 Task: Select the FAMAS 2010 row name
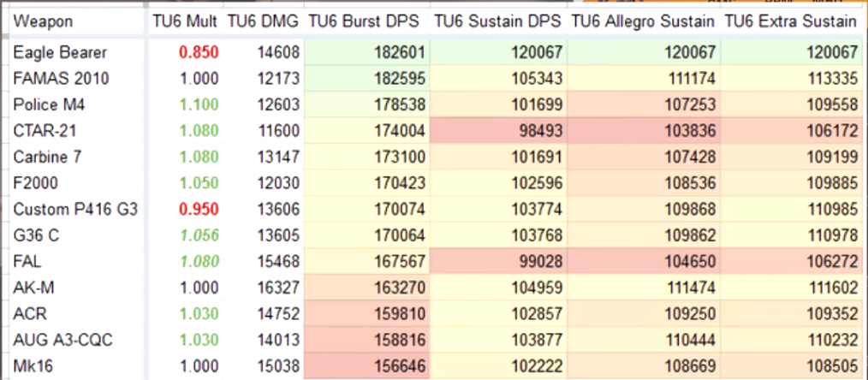[x=74, y=79]
